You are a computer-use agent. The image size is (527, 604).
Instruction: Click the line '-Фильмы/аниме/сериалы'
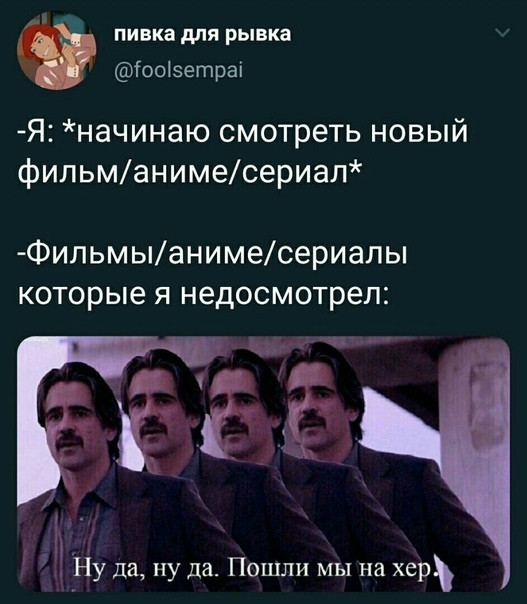(x=212, y=255)
